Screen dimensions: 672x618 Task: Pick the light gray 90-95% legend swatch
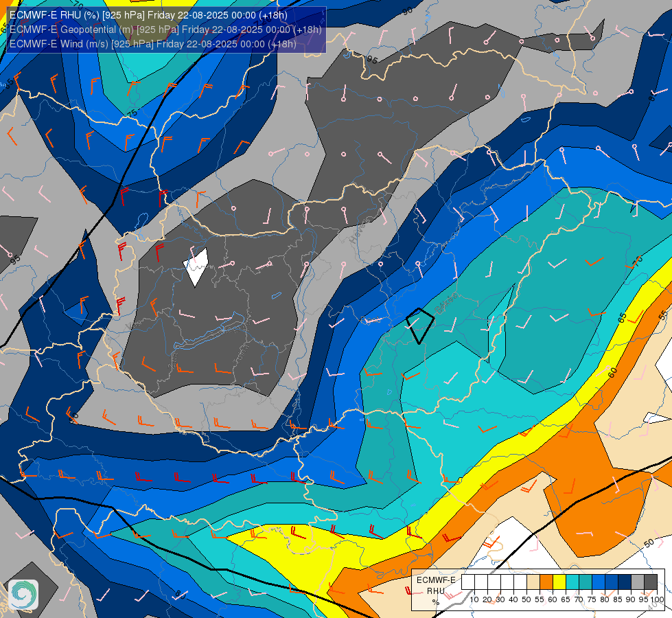638,582
